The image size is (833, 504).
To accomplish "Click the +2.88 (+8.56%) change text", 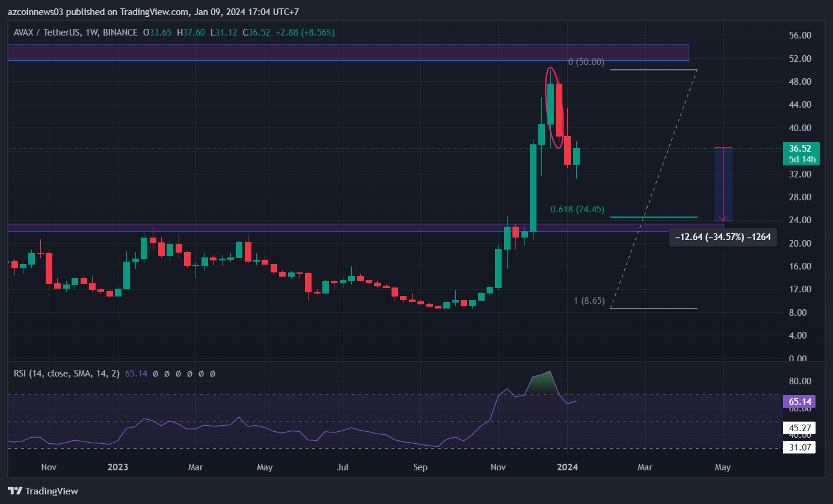I will pyautogui.click(x=306, y=32).
